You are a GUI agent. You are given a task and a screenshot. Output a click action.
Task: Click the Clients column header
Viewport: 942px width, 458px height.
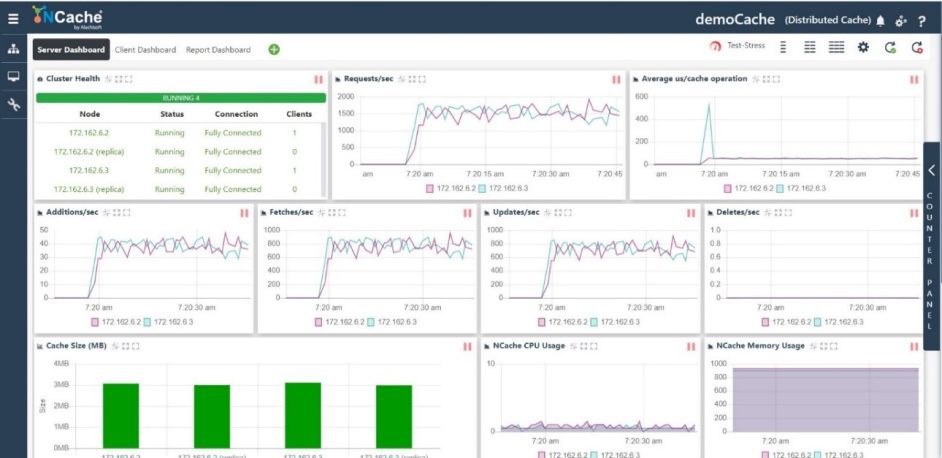click(x=299, y=114)
